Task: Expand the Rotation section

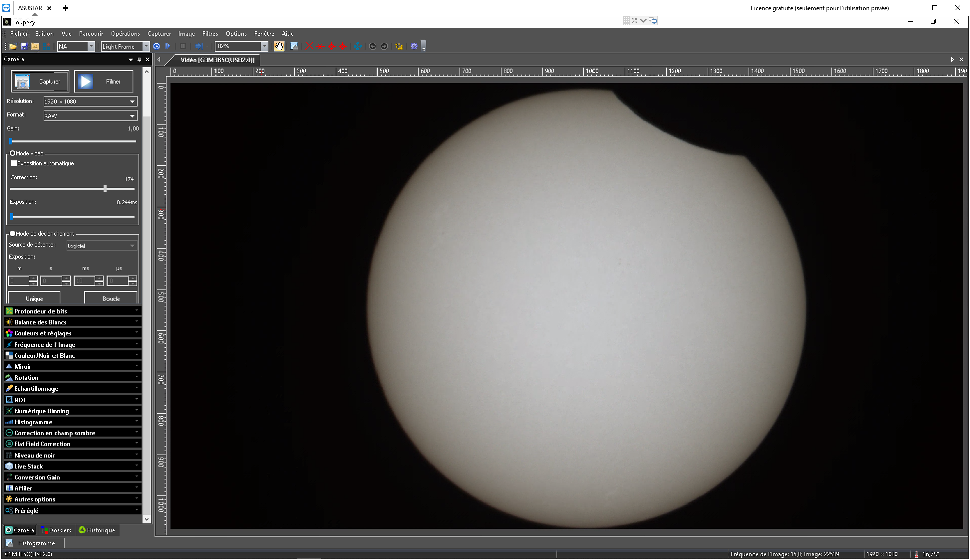Action: coord(73,377)
